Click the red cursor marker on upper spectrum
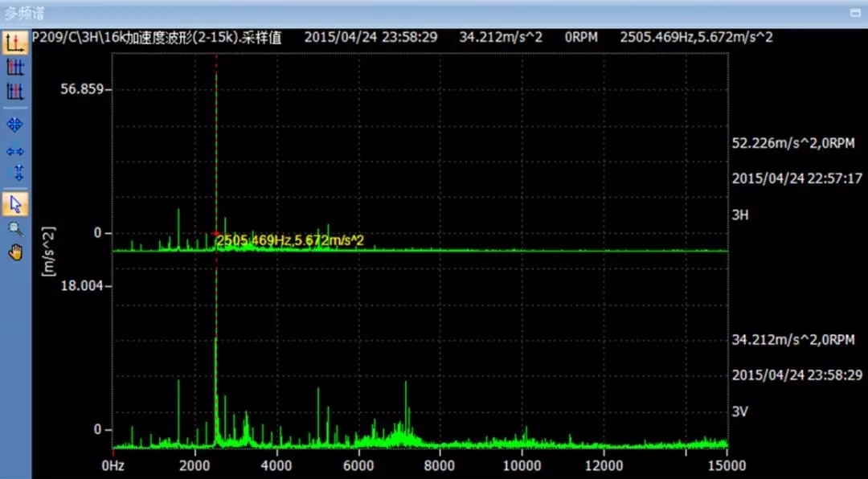The image size is (868, 479). 216,234
